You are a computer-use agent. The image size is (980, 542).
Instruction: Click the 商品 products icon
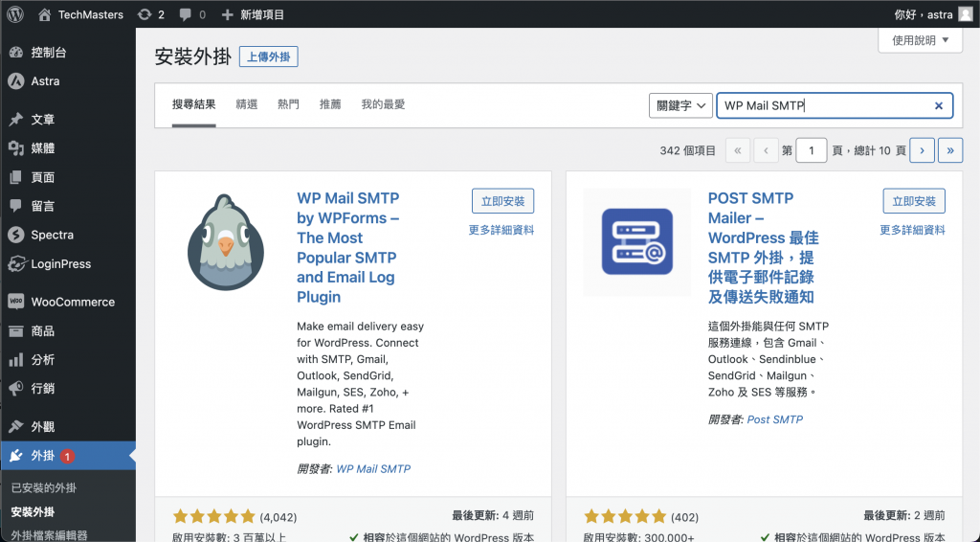tap(16, 330)
